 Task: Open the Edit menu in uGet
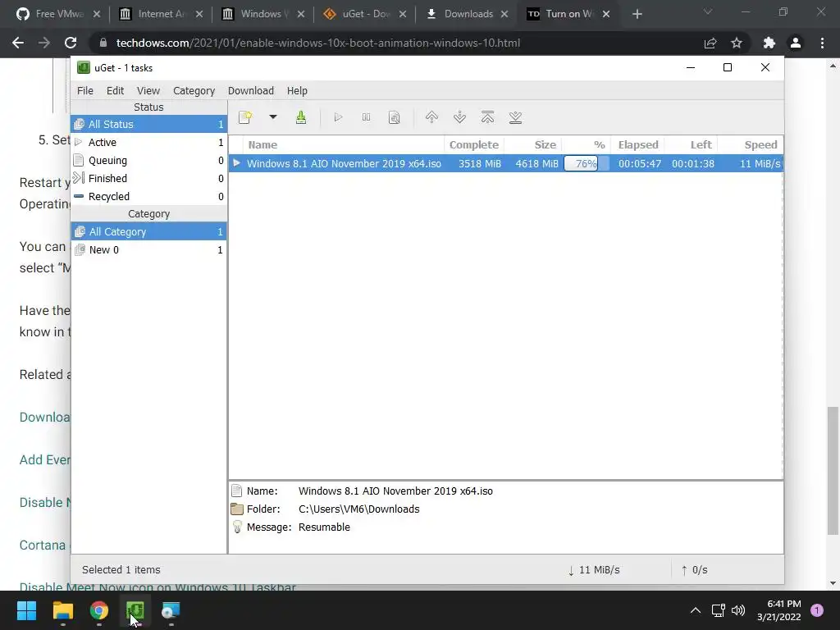(x=115, y=90)
